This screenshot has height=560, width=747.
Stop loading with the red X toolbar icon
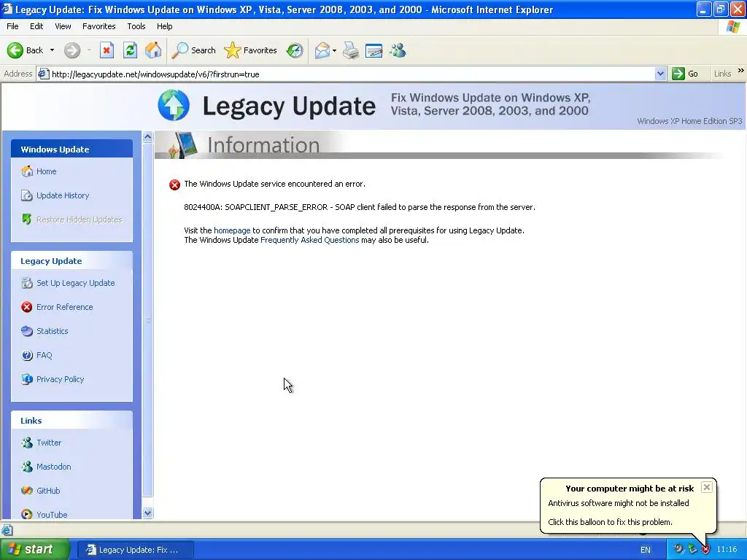click(x=107, y=50)
